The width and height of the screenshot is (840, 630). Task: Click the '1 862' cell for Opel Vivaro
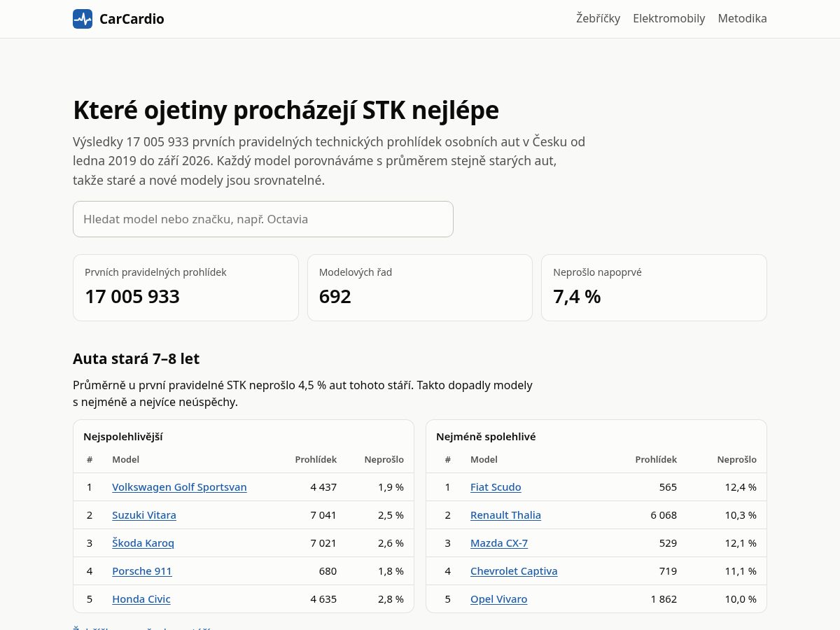point(664,599)
